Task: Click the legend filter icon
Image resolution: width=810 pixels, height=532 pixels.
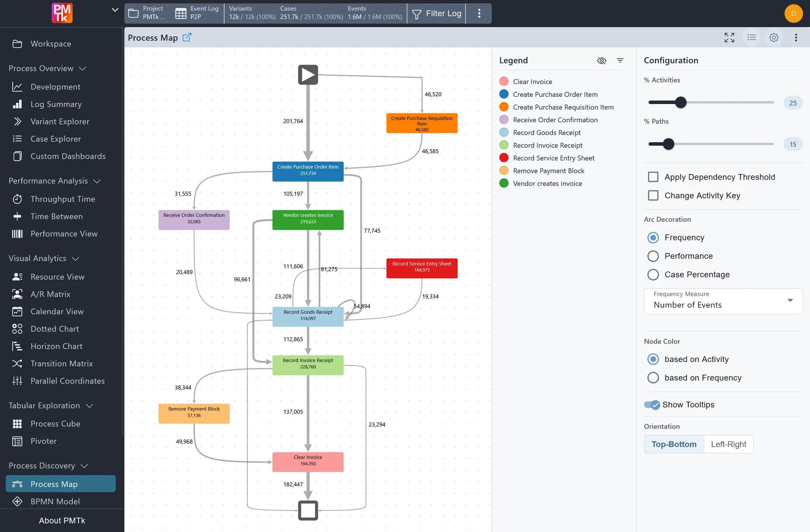Action: [x=620, y=61]
